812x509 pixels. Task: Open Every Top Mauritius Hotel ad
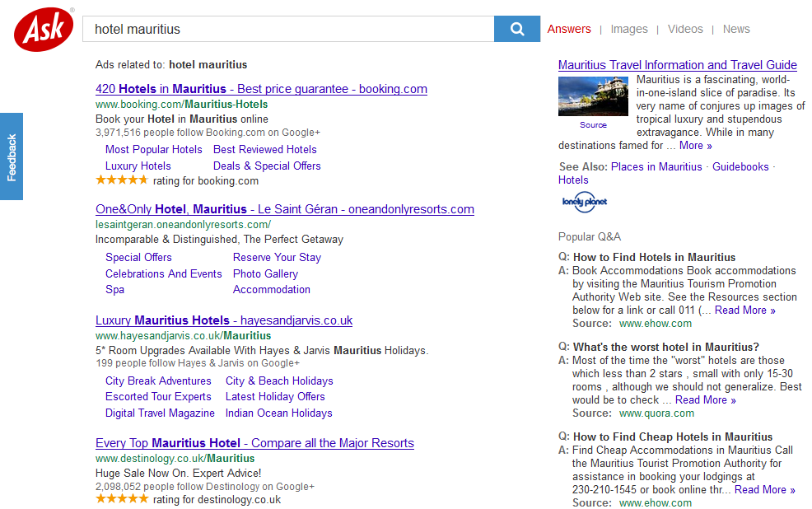(x=254, y=443)
